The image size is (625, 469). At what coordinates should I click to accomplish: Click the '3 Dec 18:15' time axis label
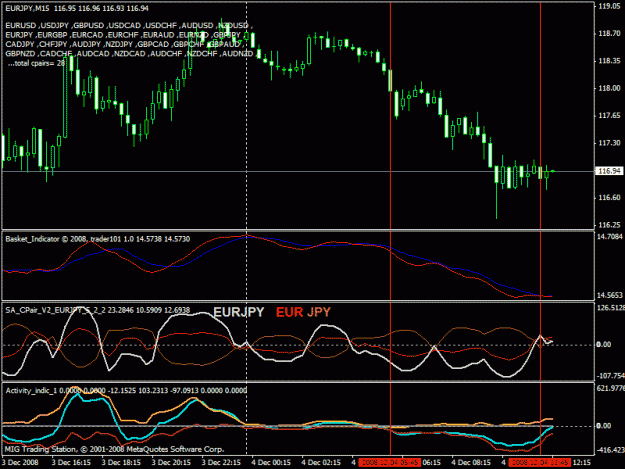(x=121, y=462)
